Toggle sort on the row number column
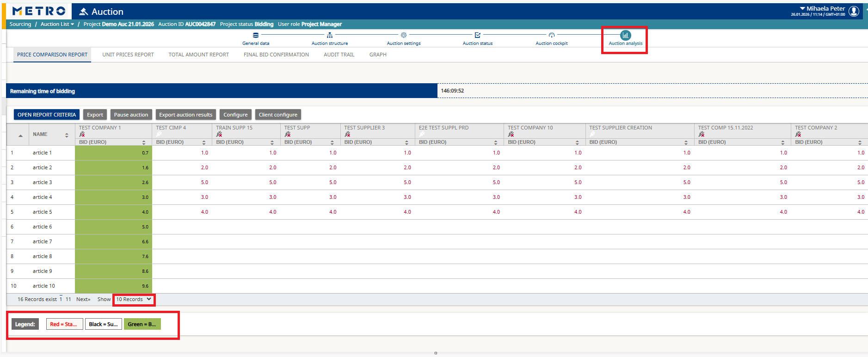868x357 pixels. click(20, 135)
